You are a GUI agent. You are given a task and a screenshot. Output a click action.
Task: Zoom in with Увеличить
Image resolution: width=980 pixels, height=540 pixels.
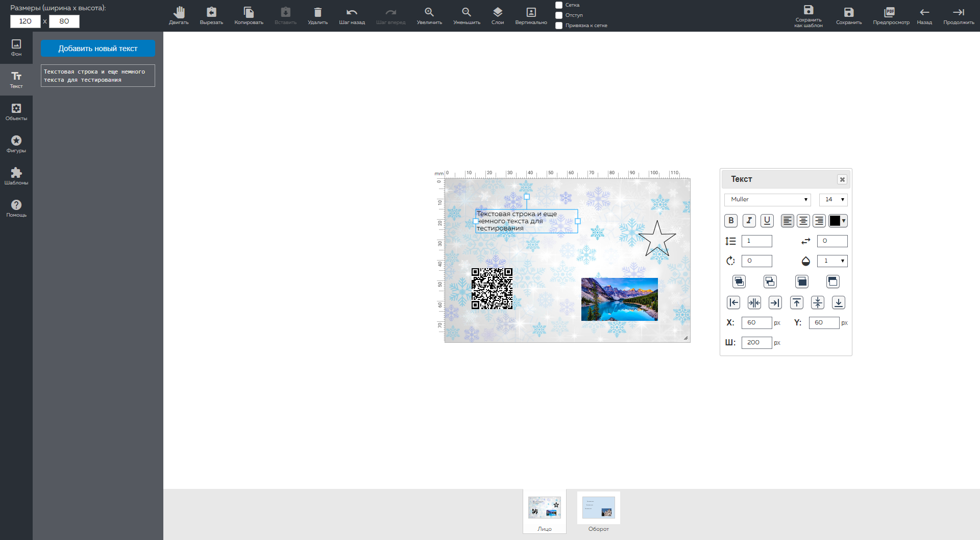(429, 15)
